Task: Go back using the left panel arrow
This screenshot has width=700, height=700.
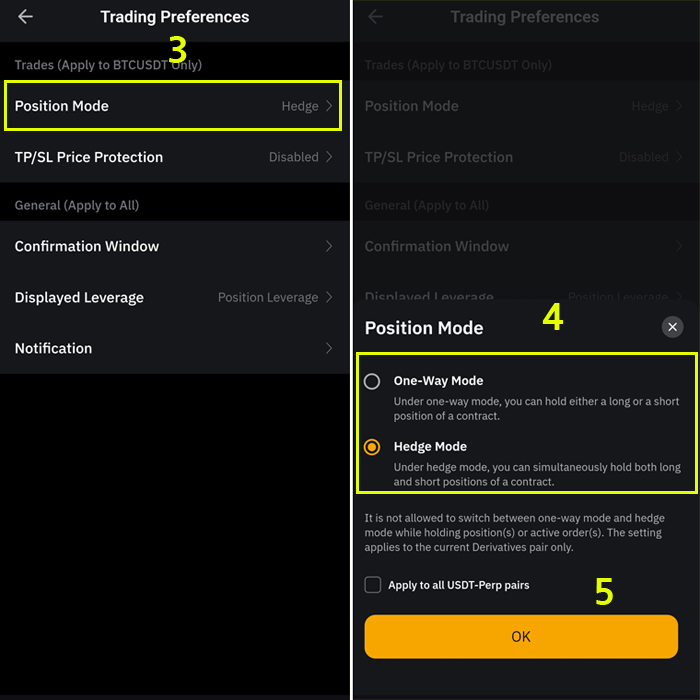Action: pos(25,17)
